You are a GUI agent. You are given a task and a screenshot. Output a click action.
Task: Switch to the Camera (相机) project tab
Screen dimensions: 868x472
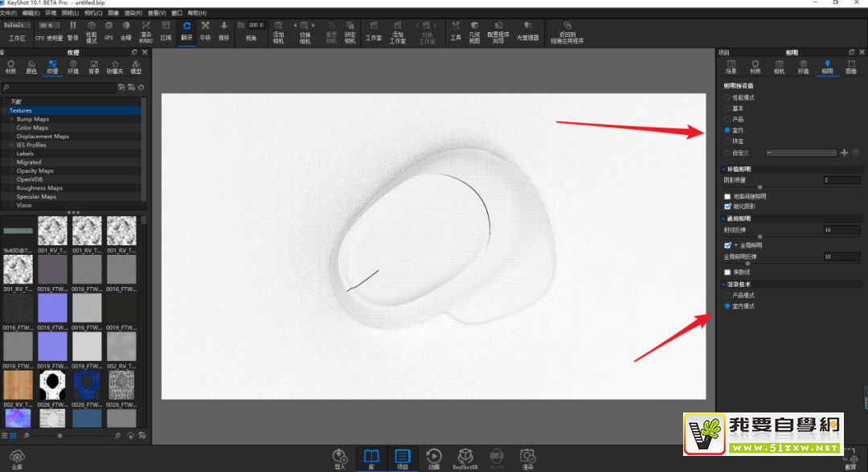[x=779, y=66]
